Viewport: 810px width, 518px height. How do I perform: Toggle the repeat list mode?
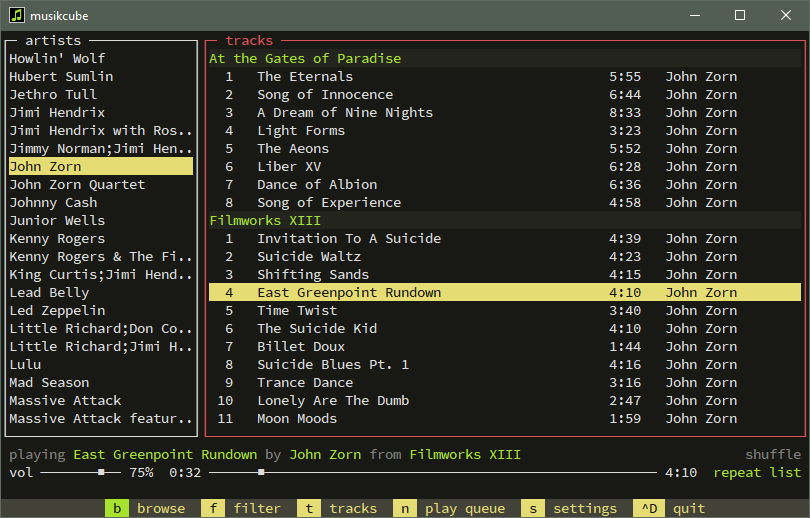[757, 473]
